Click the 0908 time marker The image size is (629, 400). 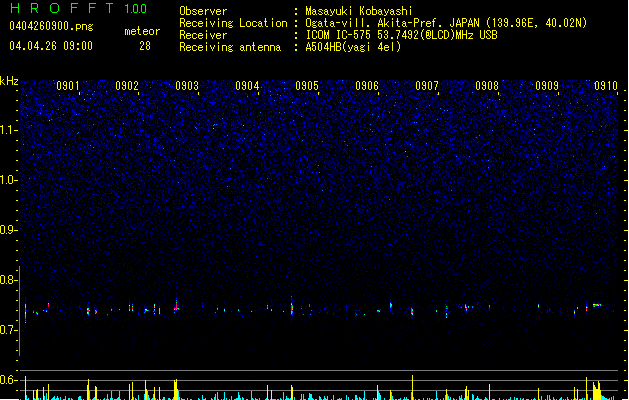[487, 86]
